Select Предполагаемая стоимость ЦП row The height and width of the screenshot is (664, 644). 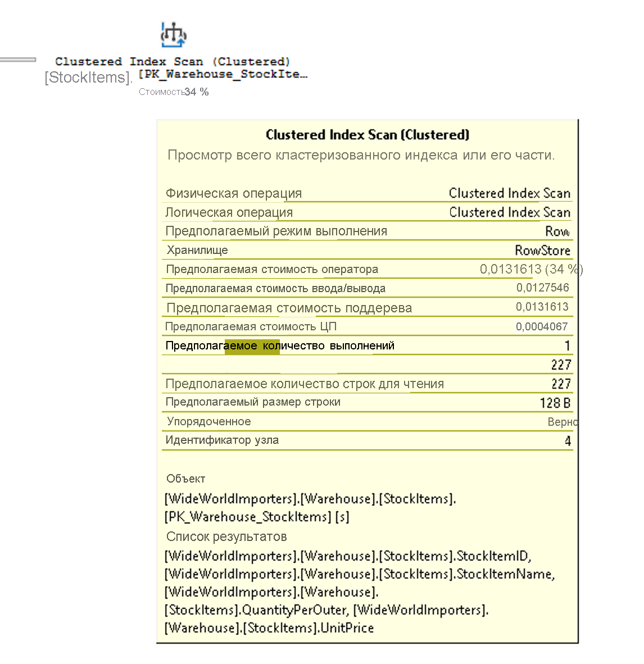point(368,326)
